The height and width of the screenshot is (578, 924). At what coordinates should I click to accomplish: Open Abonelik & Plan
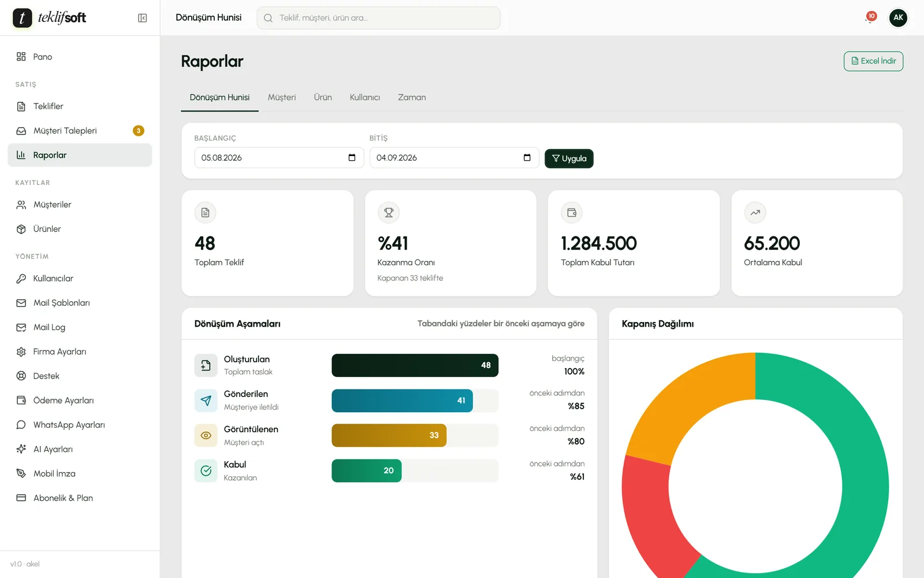point(80,498)
